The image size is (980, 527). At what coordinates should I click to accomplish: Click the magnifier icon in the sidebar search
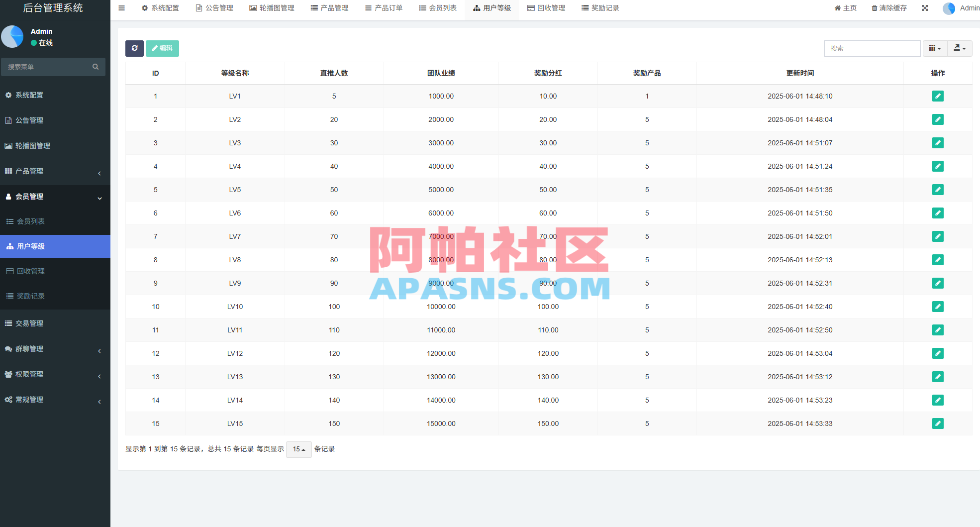95,66
